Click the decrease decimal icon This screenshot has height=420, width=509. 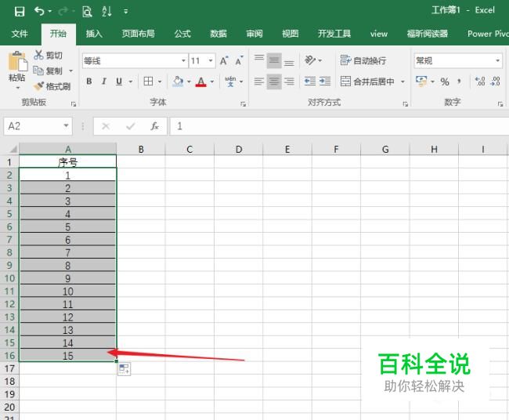tap(496, 81)
